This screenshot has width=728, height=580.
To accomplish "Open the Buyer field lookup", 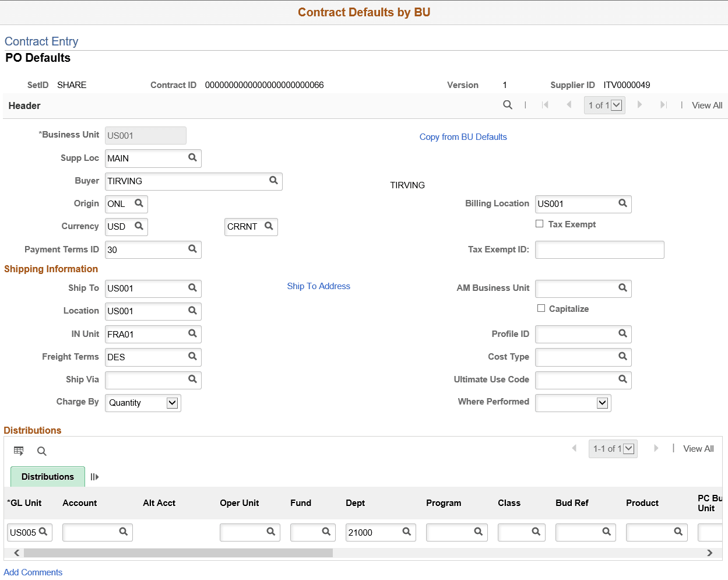I will pyautogui.click(x=273, y=181).
